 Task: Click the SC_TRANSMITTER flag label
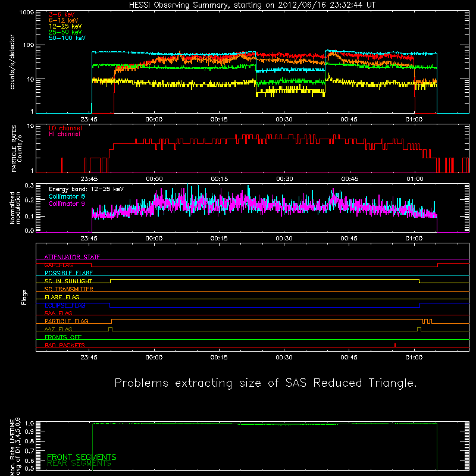tap(68, 289)
